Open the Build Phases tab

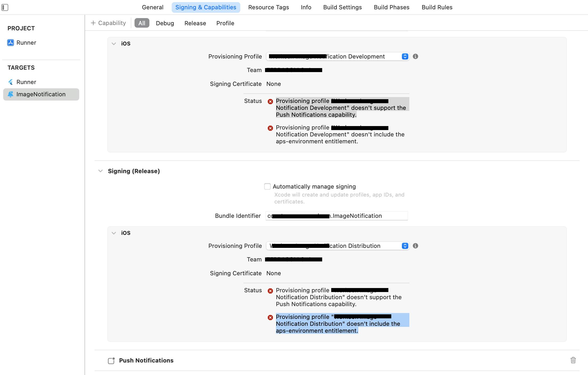pos(391,7)
